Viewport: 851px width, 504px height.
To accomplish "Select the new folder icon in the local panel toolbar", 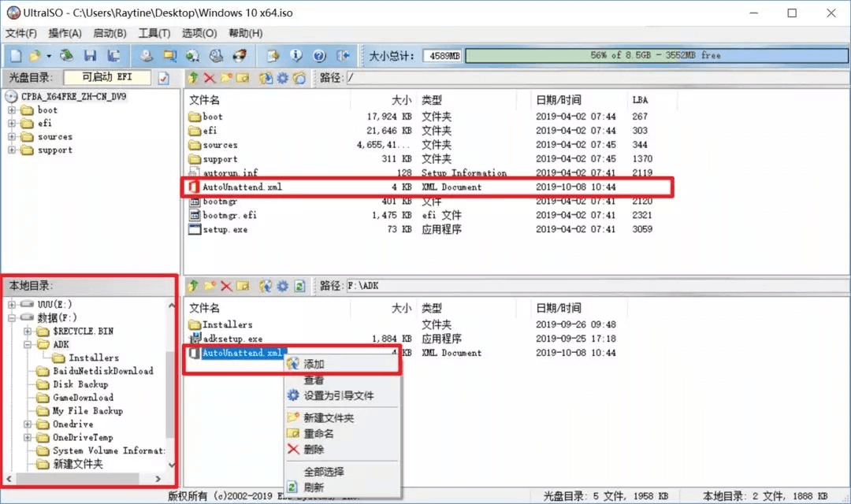I will (208, 285).
